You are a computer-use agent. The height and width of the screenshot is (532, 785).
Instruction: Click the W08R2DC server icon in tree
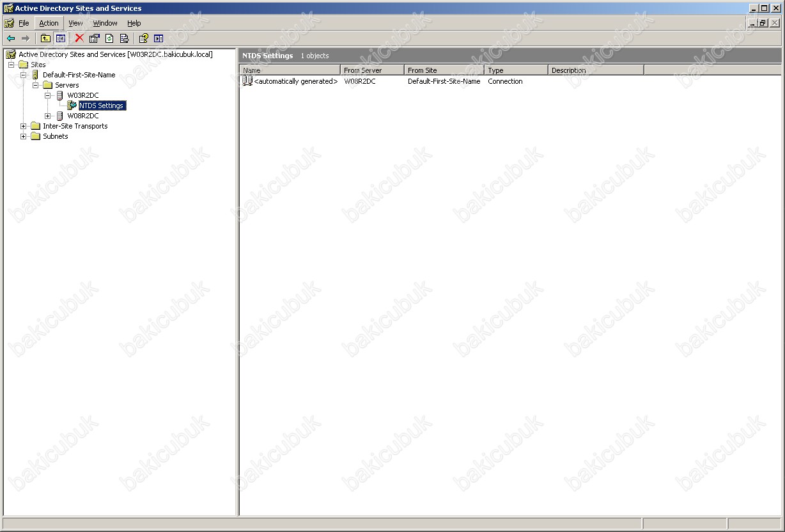click(60, 116)
